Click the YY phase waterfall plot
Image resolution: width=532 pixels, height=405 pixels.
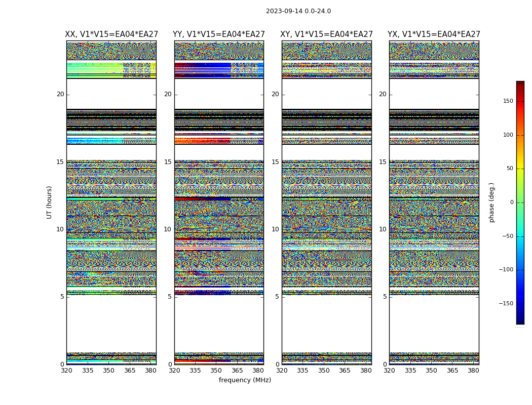pyautogui.click(x=219, y=202)
